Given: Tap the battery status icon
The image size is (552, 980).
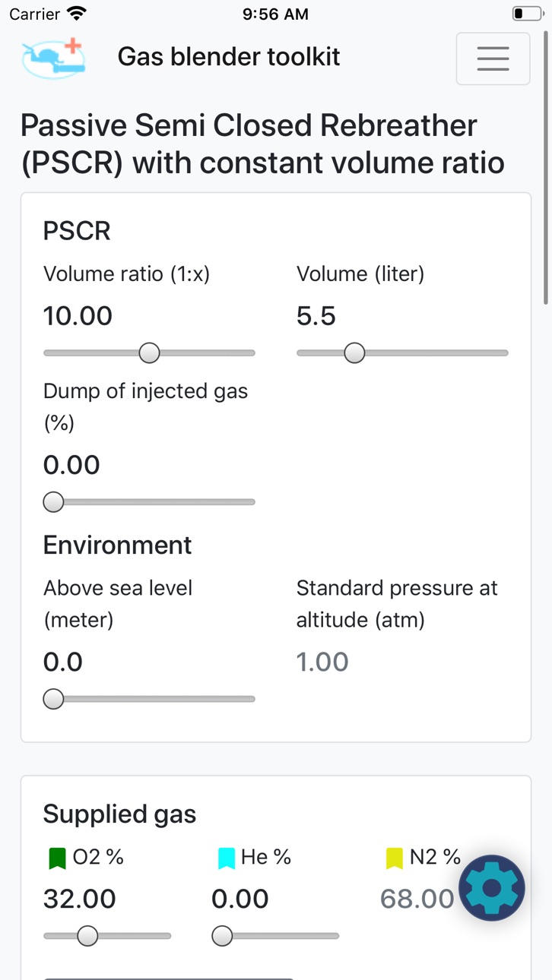Looking at the screenshot, I should click(x=528, y=14).
